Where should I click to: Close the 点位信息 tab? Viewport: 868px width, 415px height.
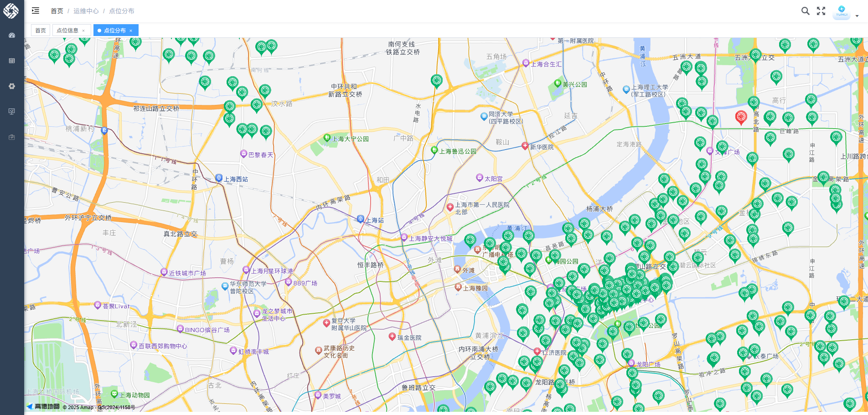(83, 31)
